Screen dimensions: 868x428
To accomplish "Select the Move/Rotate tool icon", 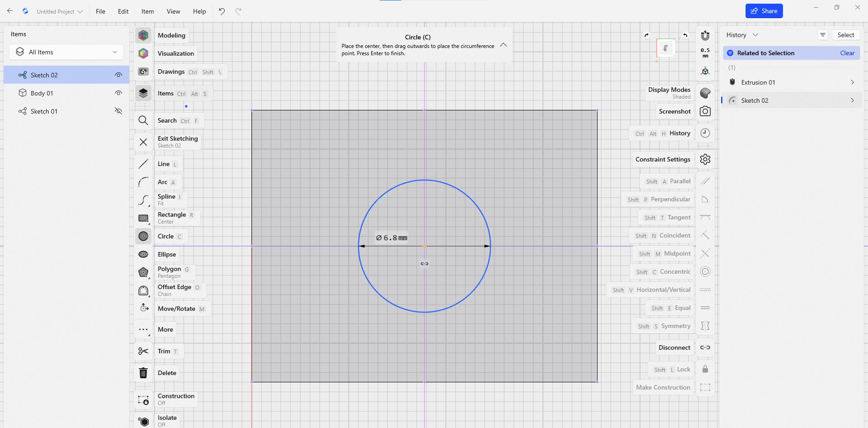I will (143, 309).
